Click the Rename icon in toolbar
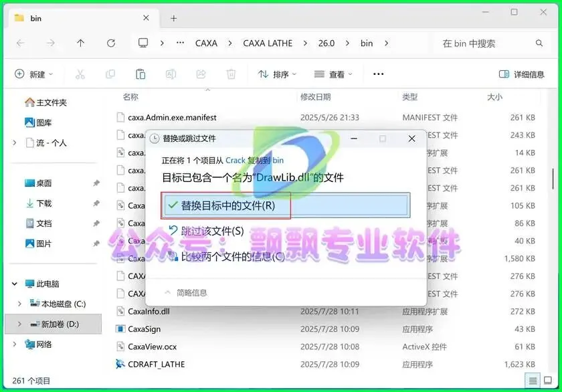Screen dimensions: 562x392 pyautogui.click(x=171, y=74)
